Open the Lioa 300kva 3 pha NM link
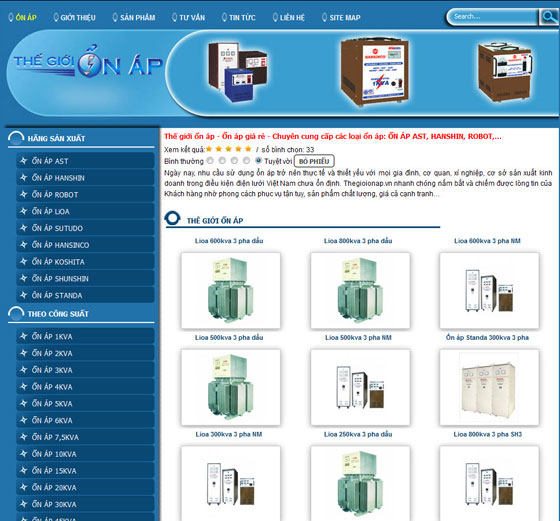The width and height of the screenshot is (560, 521). pyautogui.click(x=229, y=434)
